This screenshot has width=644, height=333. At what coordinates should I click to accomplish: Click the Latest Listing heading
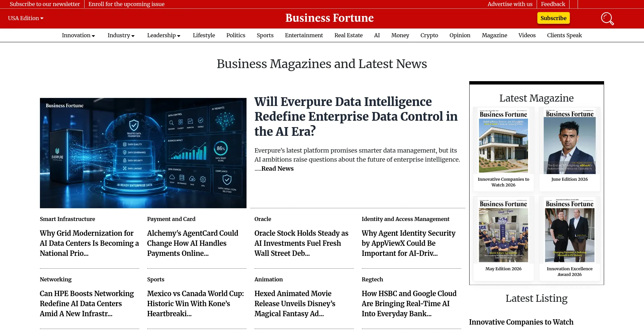(x=536, y=298)
